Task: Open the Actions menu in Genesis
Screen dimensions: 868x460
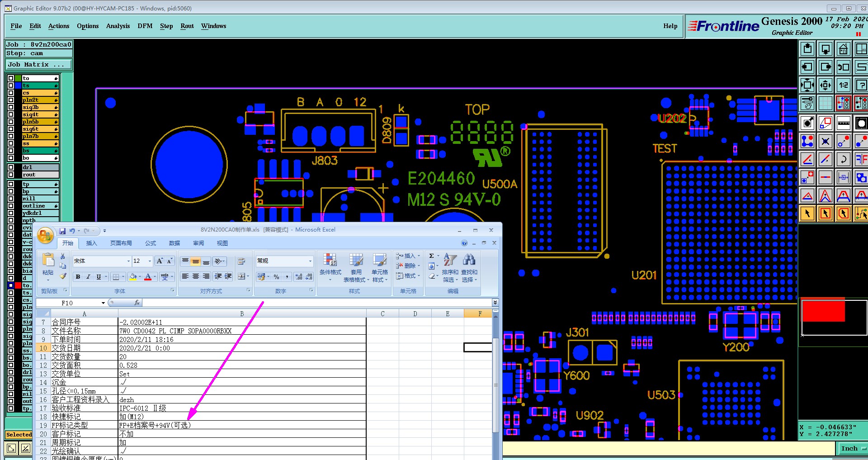Action: pyautogui.click(x=59, y=26)
